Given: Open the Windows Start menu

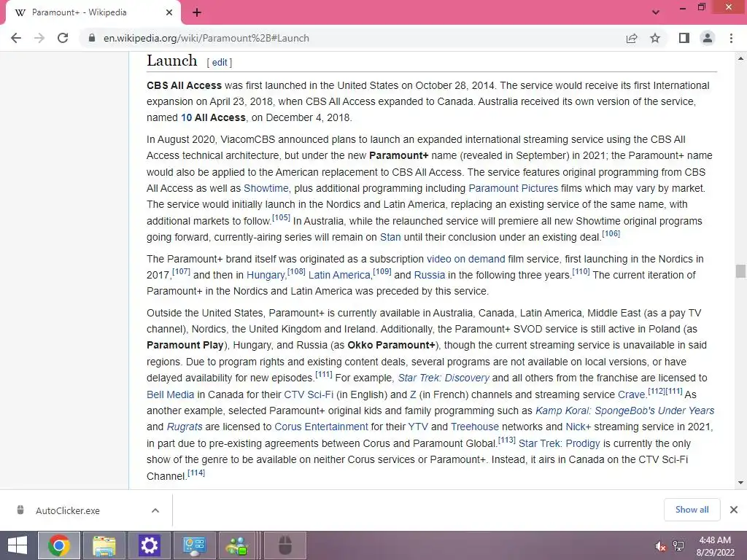Looking at the screenshot, I should click(x=18, y=545).
